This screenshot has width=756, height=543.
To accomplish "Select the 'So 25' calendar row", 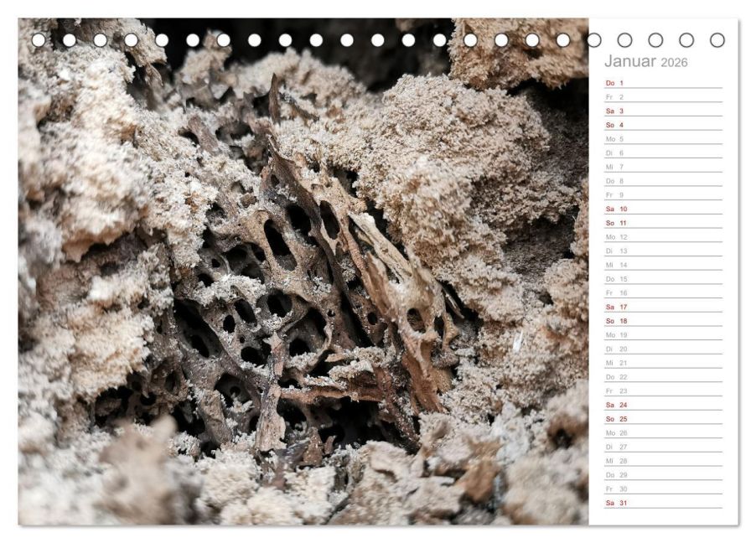I will click(664, 419).
